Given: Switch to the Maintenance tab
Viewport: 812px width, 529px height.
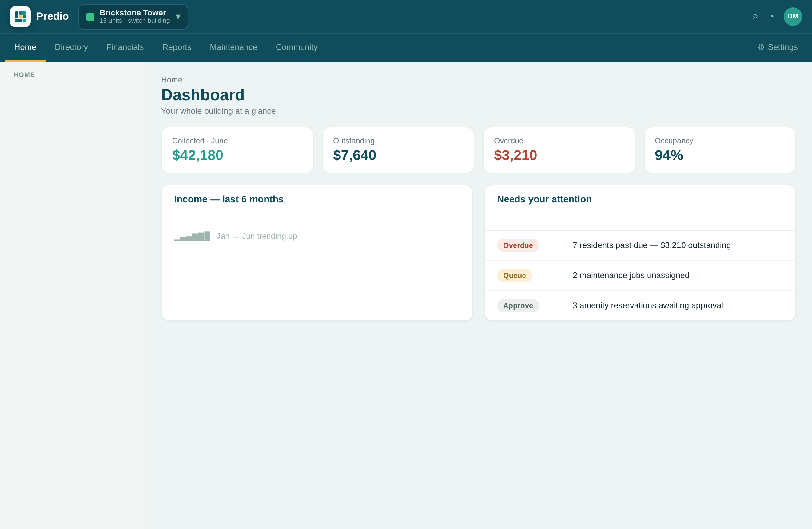Looking at the screenshot, I should coord(233,47).
